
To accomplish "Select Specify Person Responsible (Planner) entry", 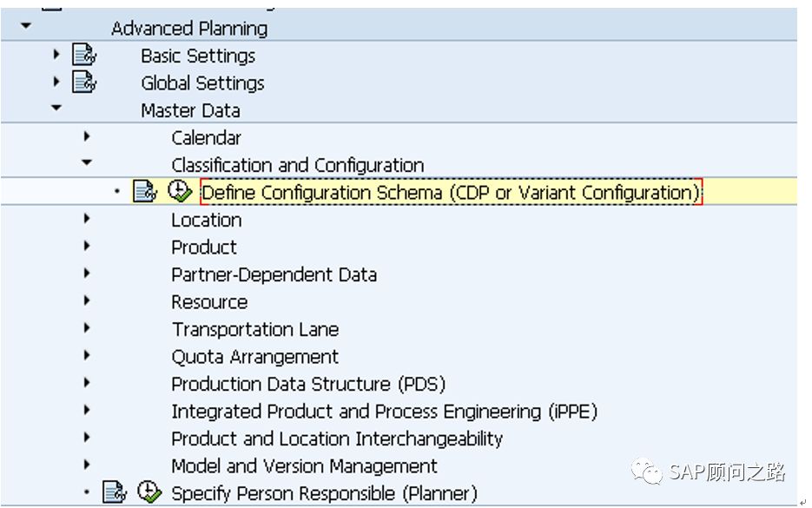I will click(324, 493).
